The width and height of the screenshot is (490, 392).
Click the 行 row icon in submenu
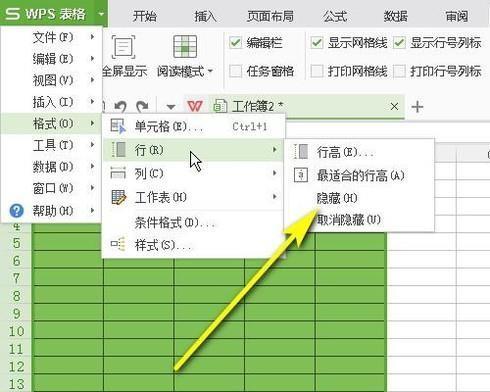(x=118, y=150)
